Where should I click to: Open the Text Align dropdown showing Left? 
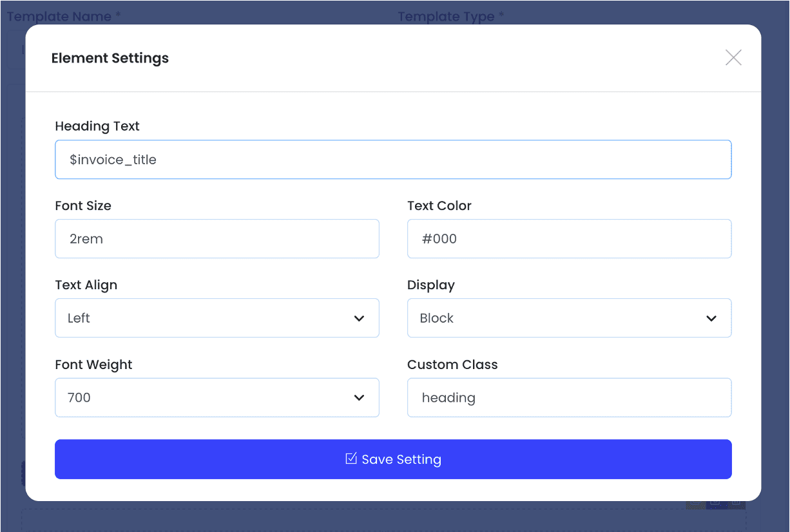click(x=206, y=318)
